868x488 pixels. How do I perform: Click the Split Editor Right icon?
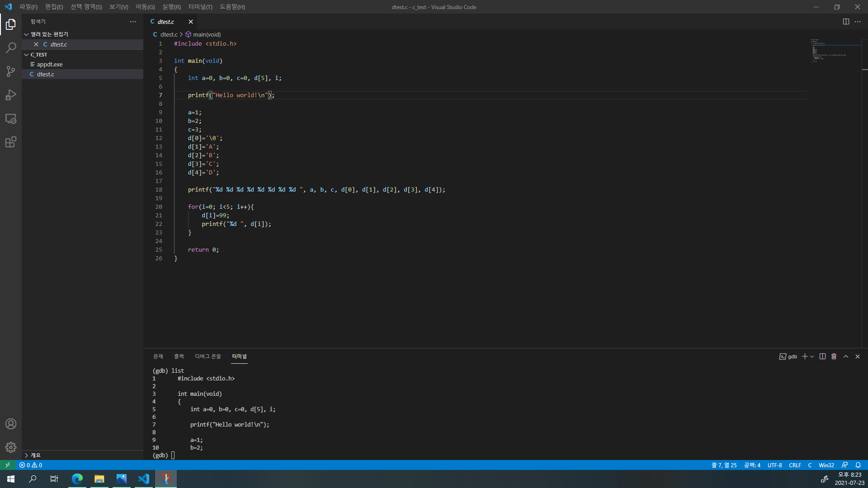(x=846, y=22)
